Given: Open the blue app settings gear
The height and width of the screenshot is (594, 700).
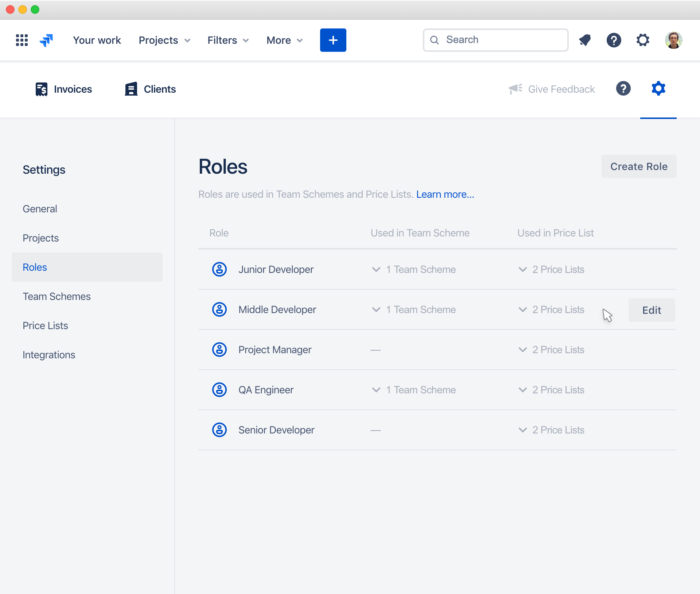Looking at the screenshot, I should tap(658, 89).
